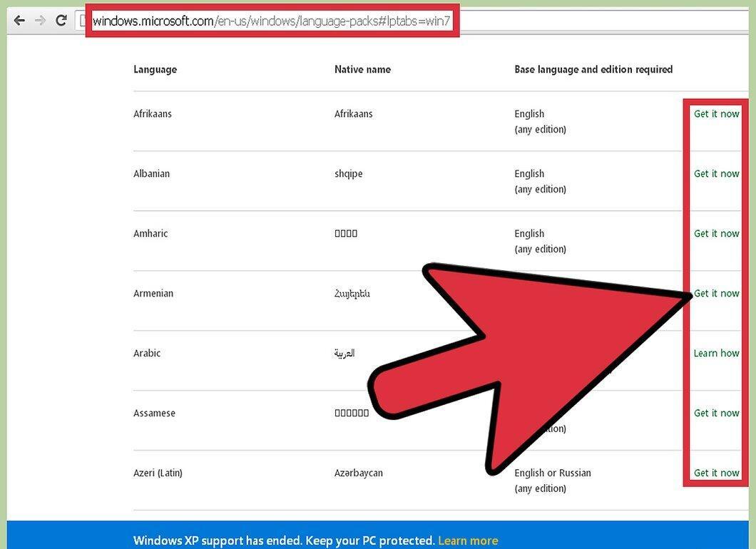Select the Azeri (Latin) row name
The image size is (756, 549).
point(158,473)
